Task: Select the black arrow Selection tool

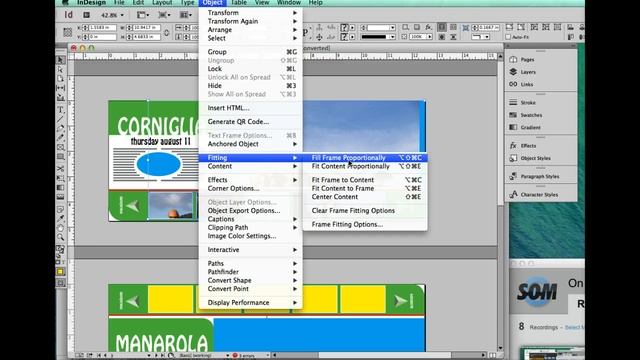Action: tap(60, 60)
